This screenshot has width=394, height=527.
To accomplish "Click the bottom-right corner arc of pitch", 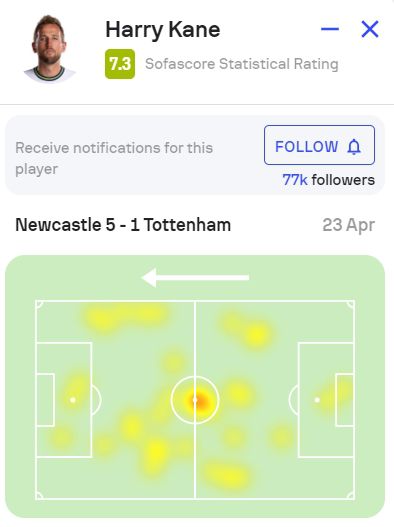I will [351, 495].
